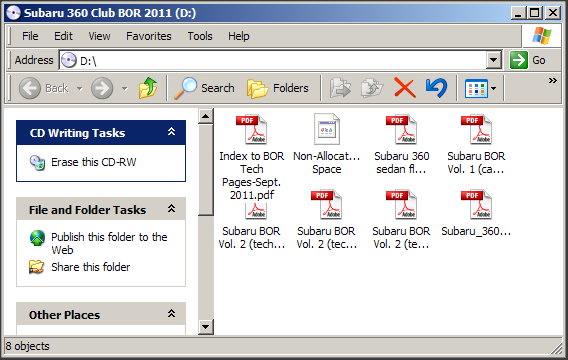Open the View menu
568x360 pixels.
click(x=99, y=36)
